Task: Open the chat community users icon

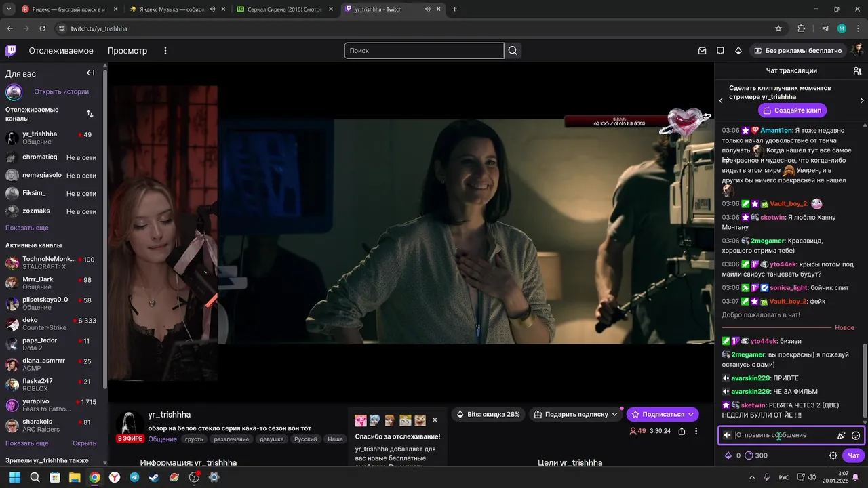Action: (x=857, y=70)
